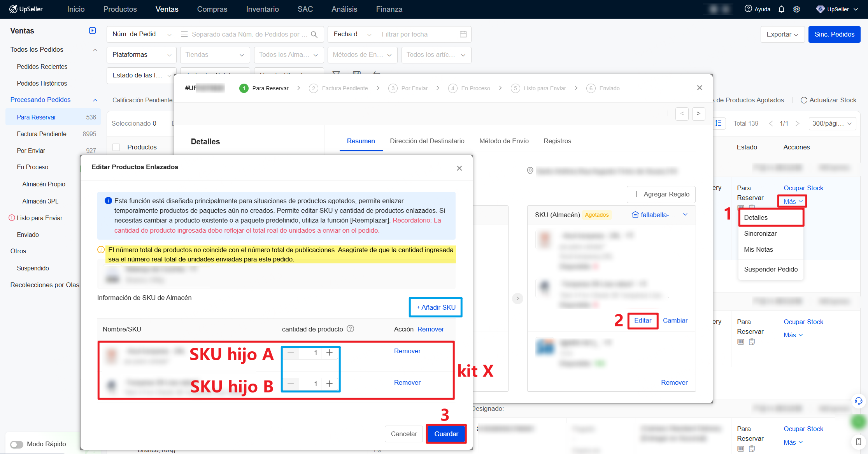
Task: Click the video tutorial icon beside Ventas heading
Action: [x=93, y=30]
